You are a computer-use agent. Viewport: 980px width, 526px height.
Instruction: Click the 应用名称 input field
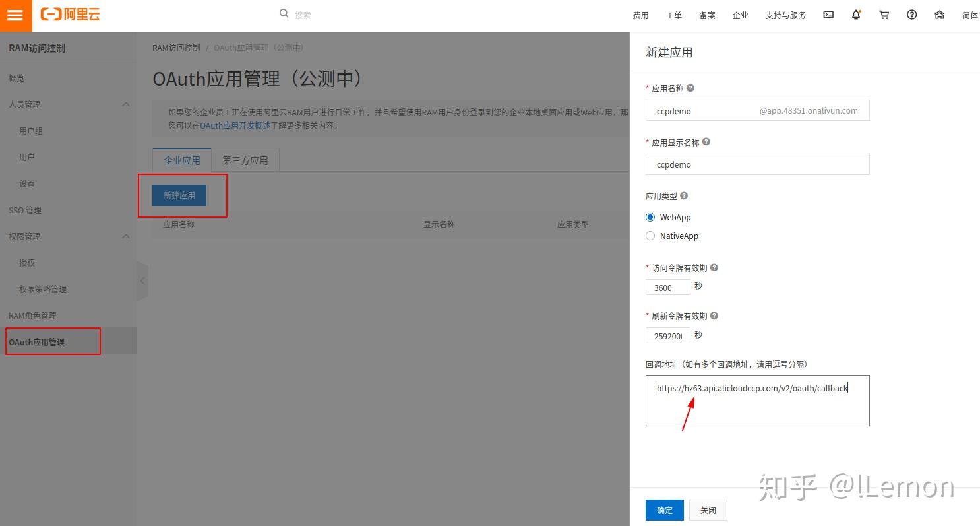tap(757, 110)
